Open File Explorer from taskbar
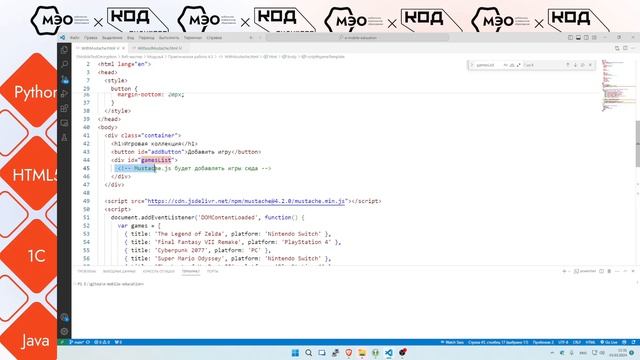The image size is (640, 360). pyautogui.click(x=362, y=353)
